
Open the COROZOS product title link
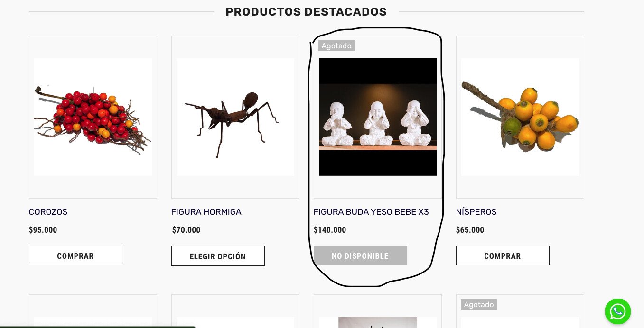pyautogui.click(x=48, y=212)
